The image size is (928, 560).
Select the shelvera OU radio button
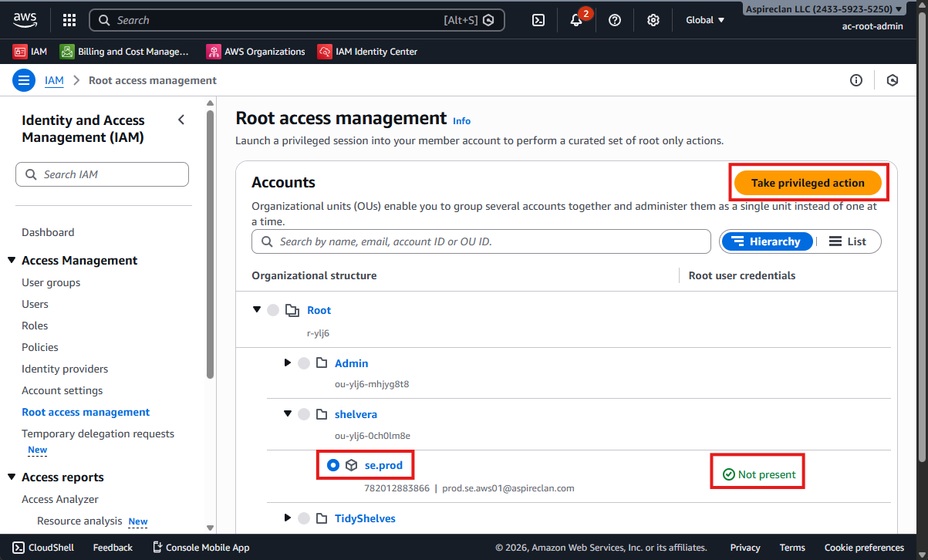coord(304,414)
